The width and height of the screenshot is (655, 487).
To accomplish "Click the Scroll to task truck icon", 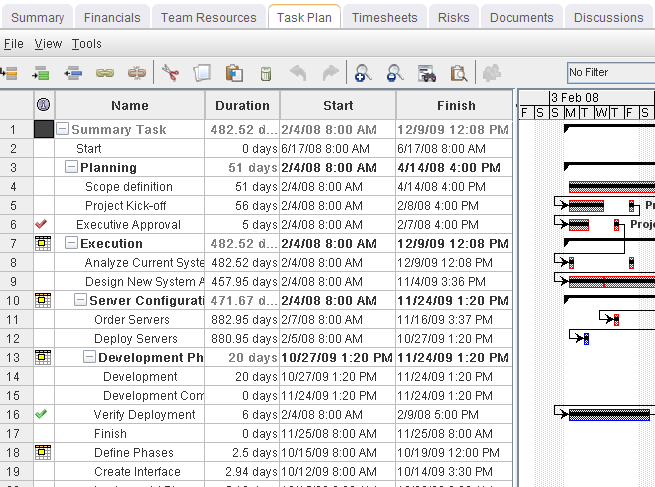I will click(427, 74).
